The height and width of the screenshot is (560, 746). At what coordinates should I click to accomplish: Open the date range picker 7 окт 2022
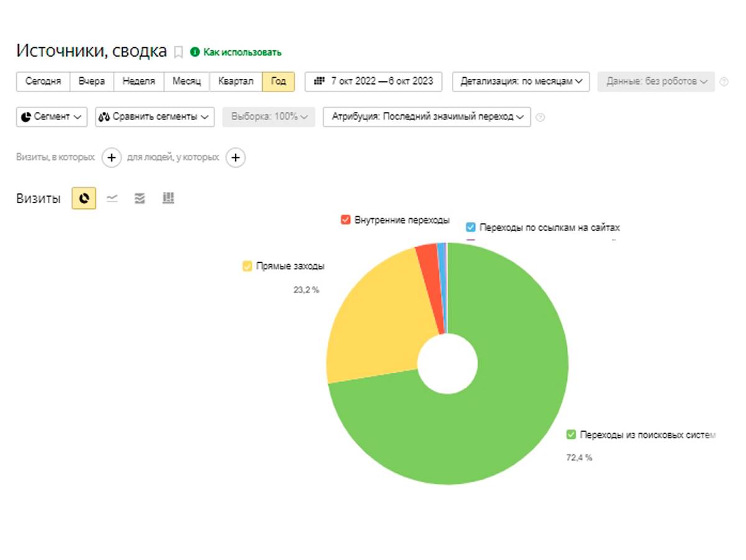pyautogui.click(x=373, y=81)
